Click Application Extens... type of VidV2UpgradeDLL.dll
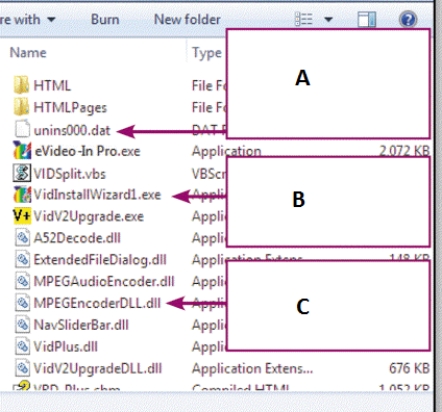 [x=252, y=369]
